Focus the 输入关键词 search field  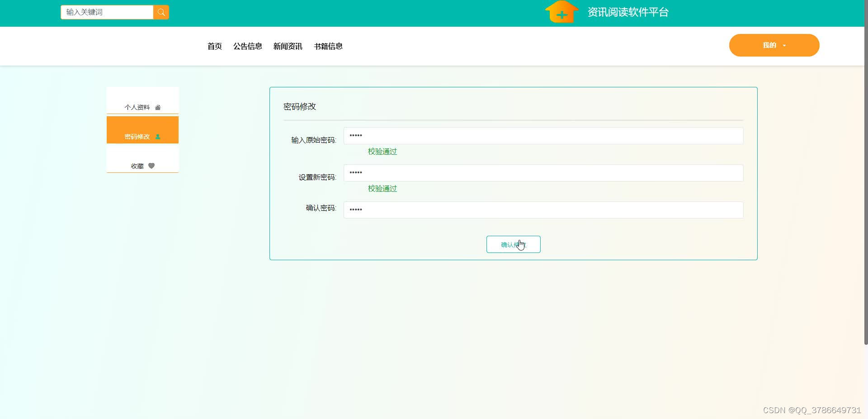107,12
